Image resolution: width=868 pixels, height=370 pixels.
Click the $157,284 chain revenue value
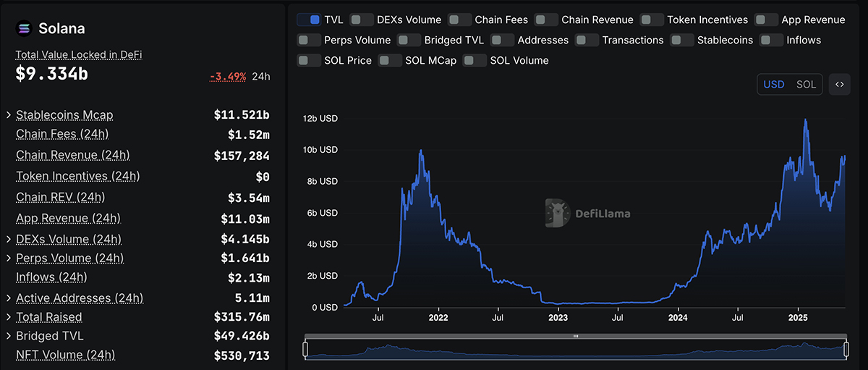tap(242, 156)
